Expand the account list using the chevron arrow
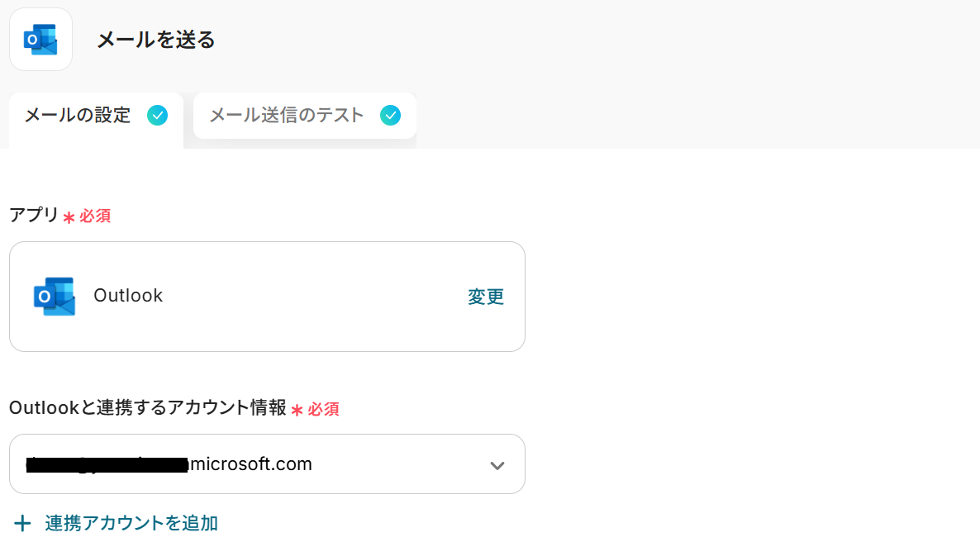980x542 pixels. [x=497, y=465]
